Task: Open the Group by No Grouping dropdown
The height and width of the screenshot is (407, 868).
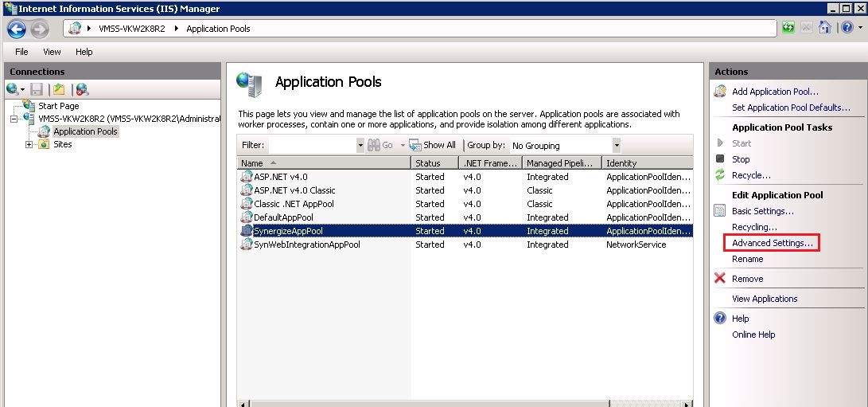Action: coord(617,146)
